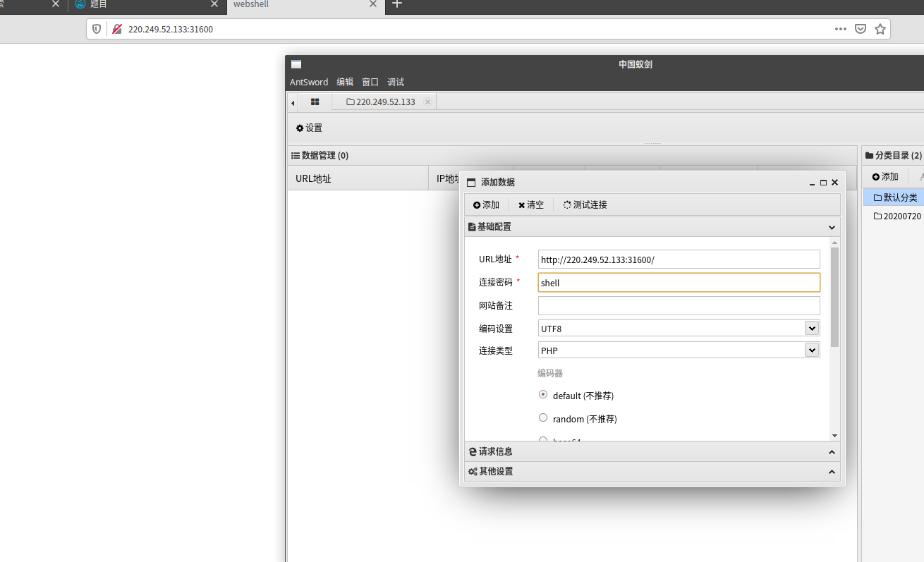Click the scrollbar down arrow in dialog
Image resolution: width=924 pixels, height=562 pixels.
click(x=834, y=436)
